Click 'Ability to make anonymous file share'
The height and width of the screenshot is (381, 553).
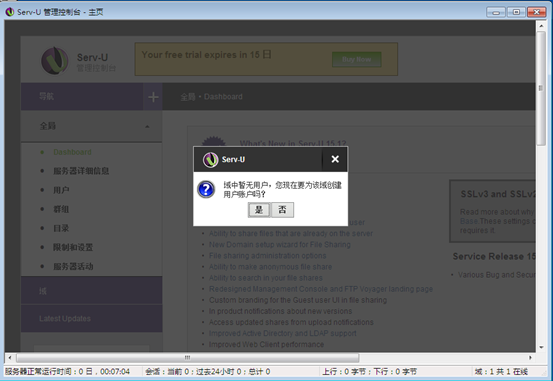270,267
